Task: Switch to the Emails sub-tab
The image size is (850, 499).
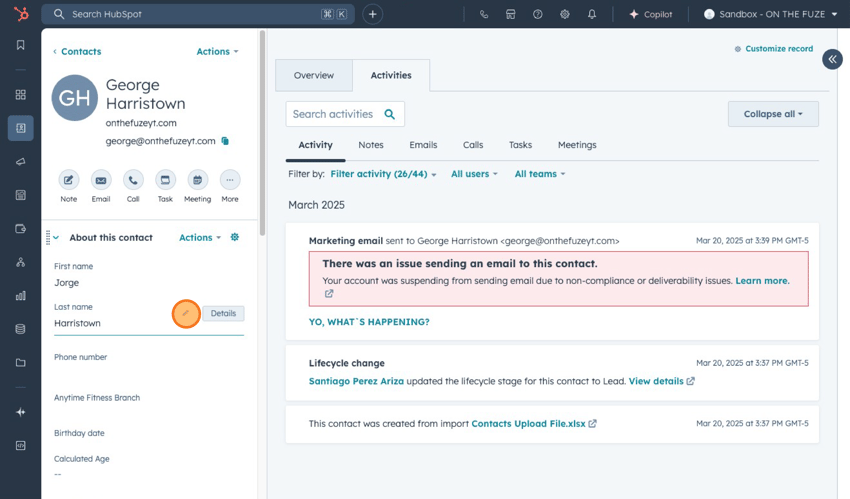Action: pyautogui.click(x=423, y=145)
